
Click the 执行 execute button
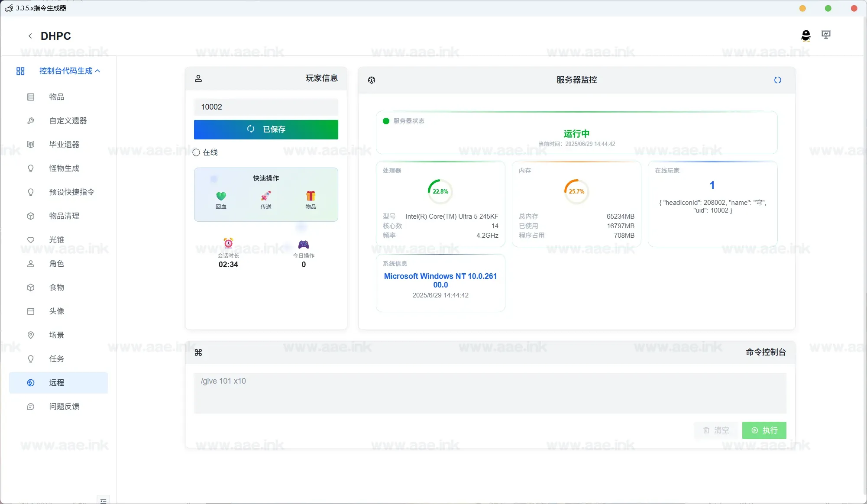764,430
